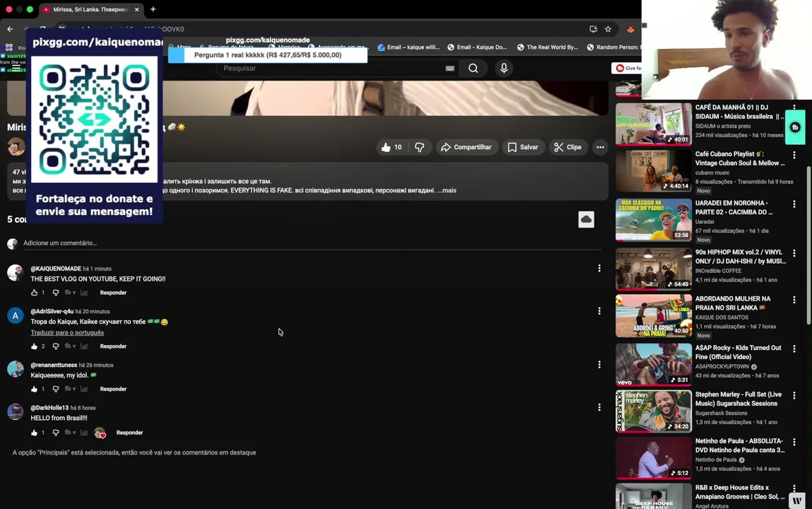Open options menu for @AdriSilver-q4u comment
Viewport: 812px width, 509px height.
tap(599, 310)
